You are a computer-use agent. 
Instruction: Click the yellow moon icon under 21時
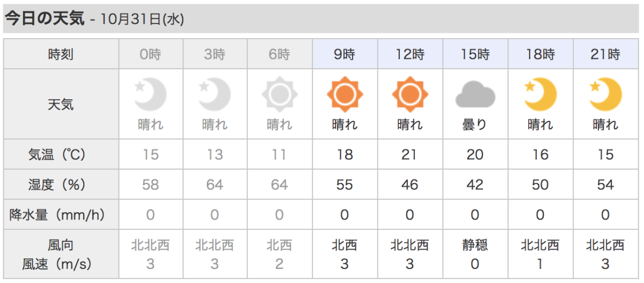pyautogui.click(x=605, y=95)
